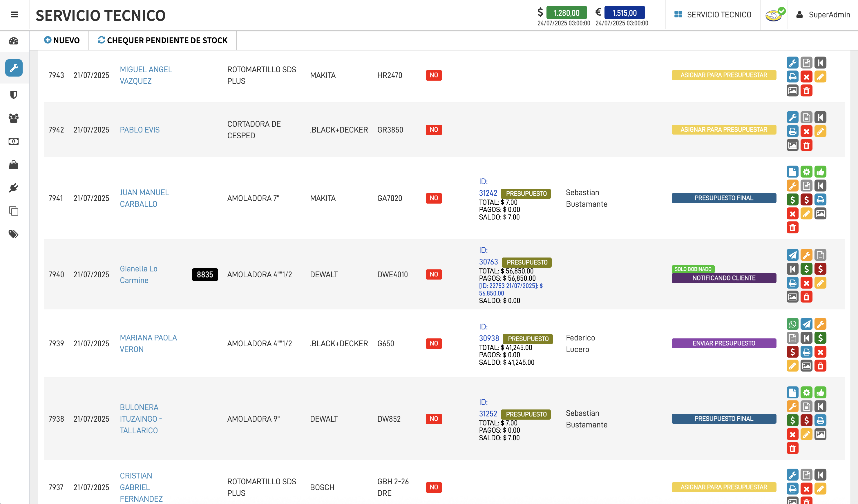
Task: Open the users group icon in sidebar
Action: (x=14, y=118)
